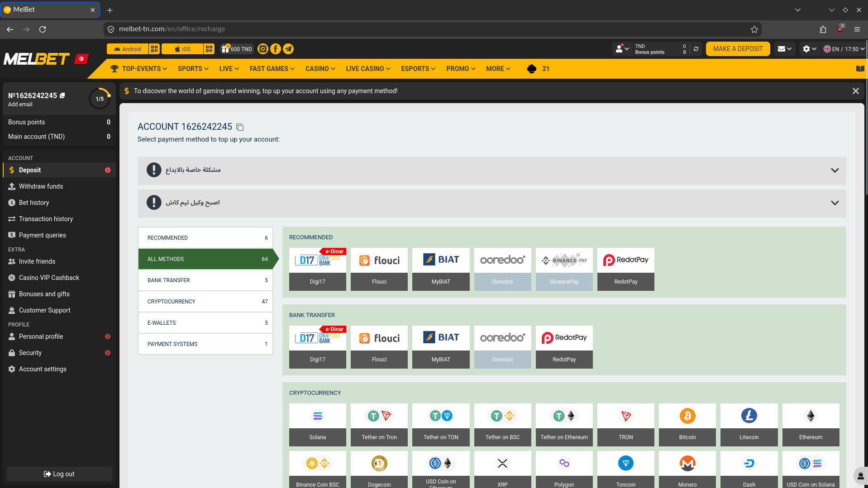The image size is (868, 488).
Task: Log out of the account
Action: tap(59, 474)
